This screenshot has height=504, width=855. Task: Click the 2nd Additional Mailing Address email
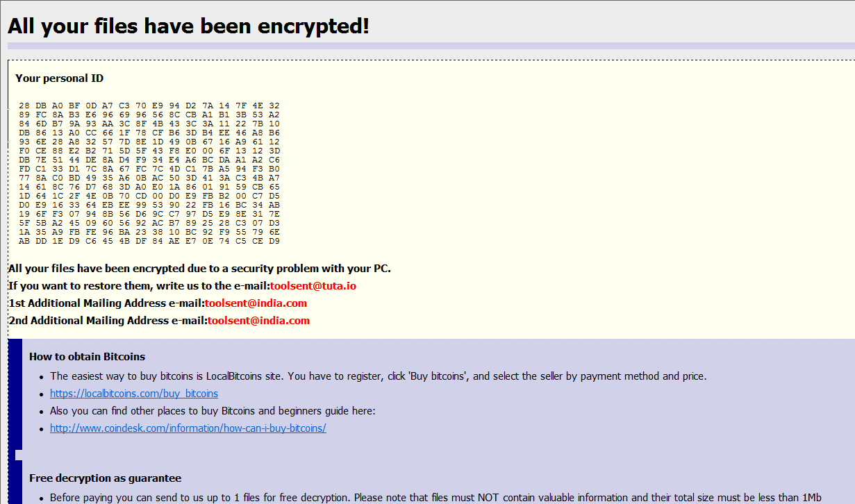click(x=258, y=321)
